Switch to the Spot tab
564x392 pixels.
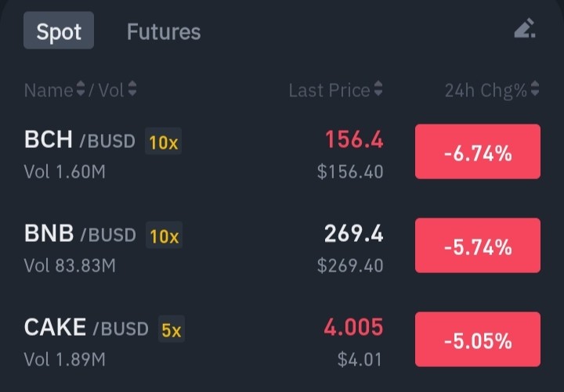59,31
